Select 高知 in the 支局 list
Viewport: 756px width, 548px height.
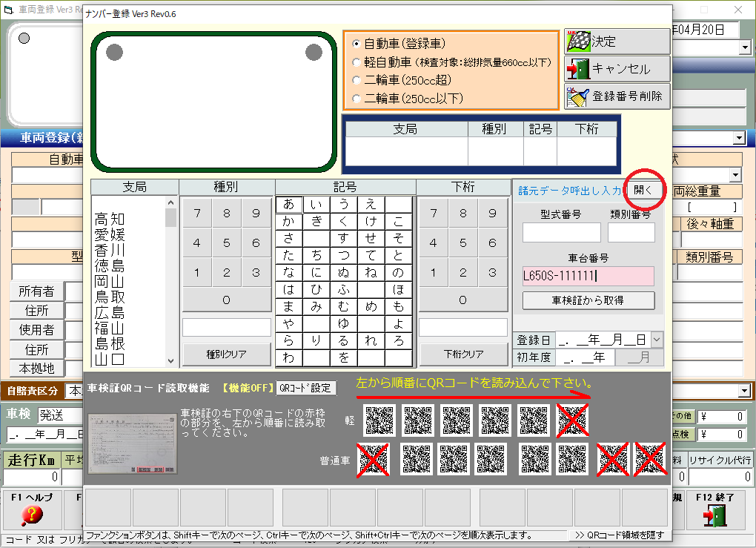[110, 219]
